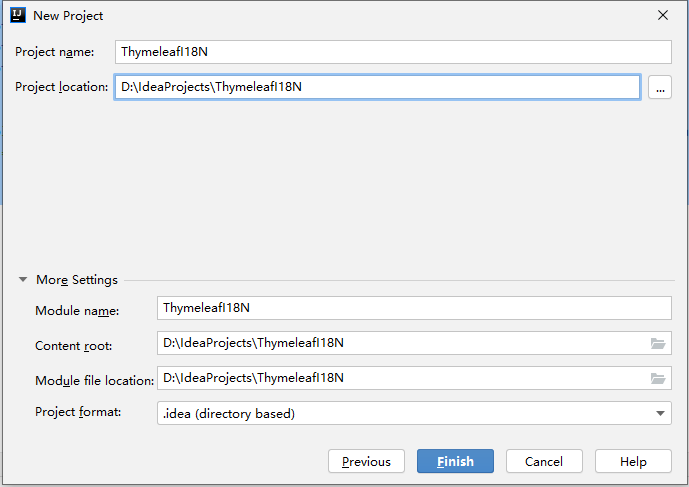The width and height of the screenshot is (689, 487).
Task: Browse folder for Module file location
Action: 658,378
